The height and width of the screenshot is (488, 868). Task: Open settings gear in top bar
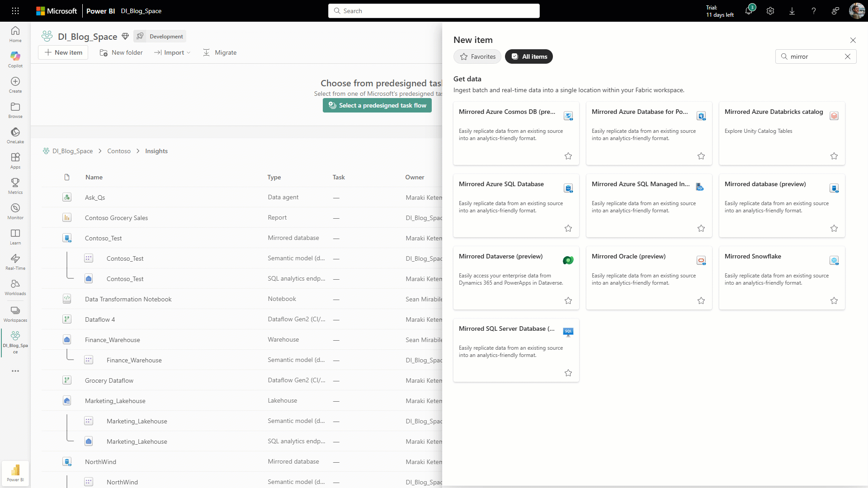[x=770, y=11]
